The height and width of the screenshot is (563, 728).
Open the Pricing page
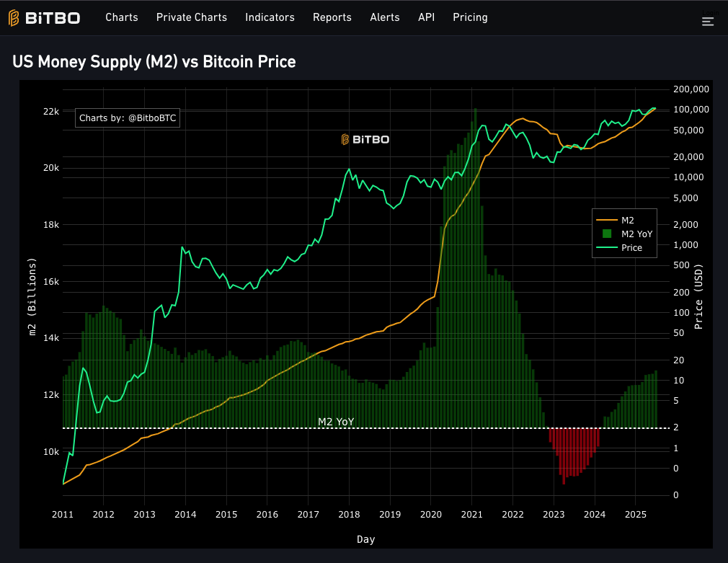coord(470,17)
